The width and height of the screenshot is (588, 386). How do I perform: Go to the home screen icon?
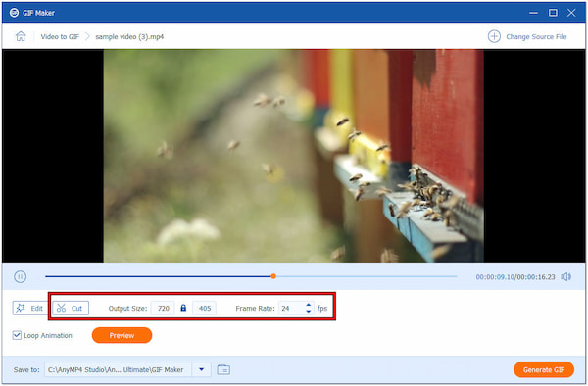[21, 36]
